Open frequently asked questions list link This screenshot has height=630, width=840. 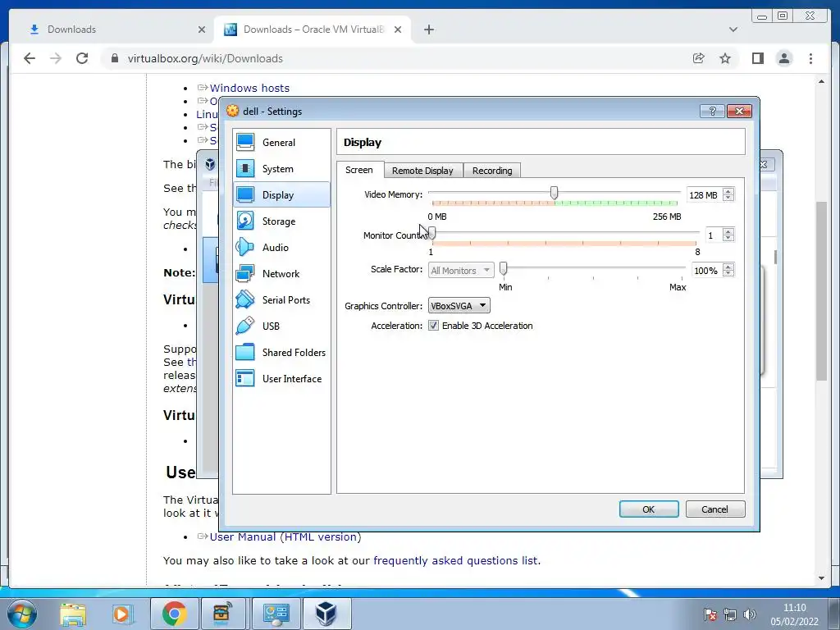tap(455, 560)
